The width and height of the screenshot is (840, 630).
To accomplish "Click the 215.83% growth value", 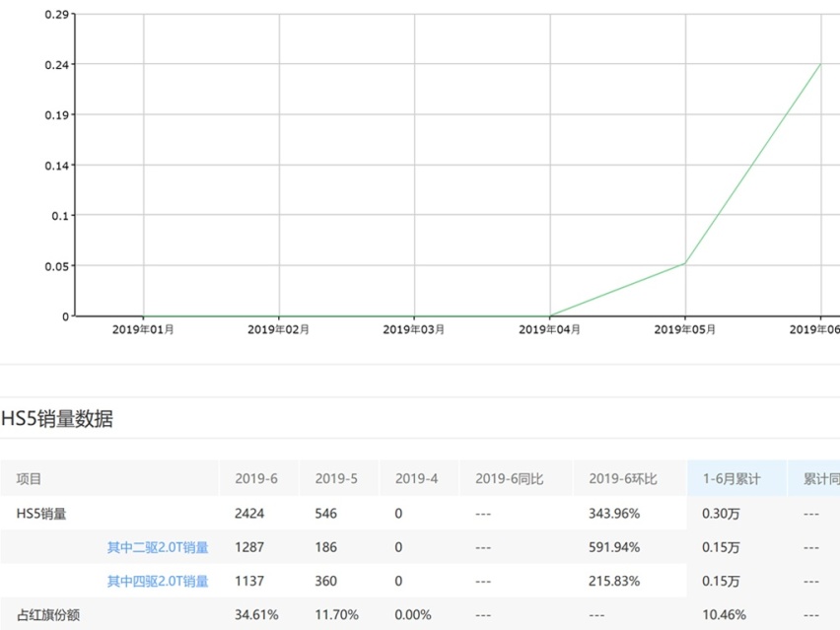I will tap(614, 582).
